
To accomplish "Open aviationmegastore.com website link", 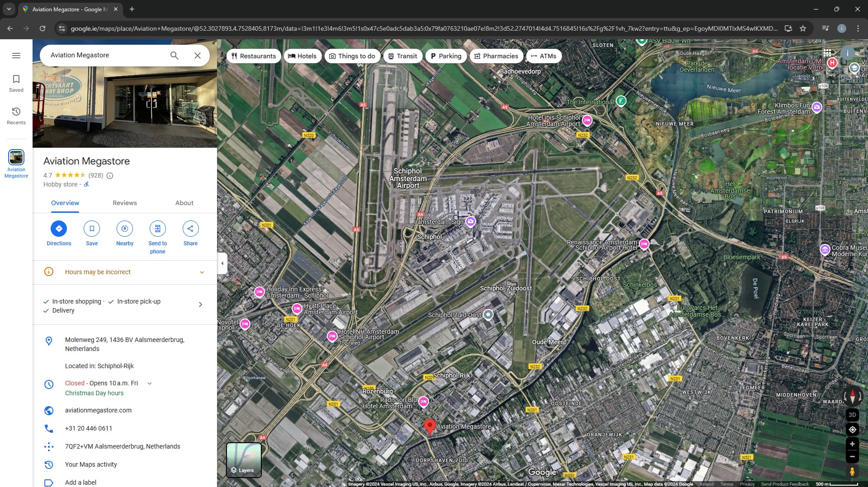I will click(x=98, y=411).
